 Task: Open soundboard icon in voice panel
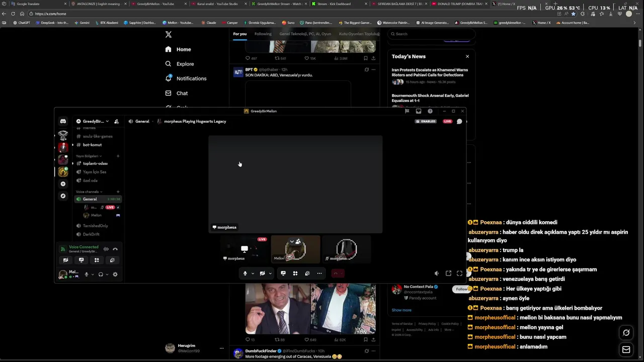click(x=112, y=260)
